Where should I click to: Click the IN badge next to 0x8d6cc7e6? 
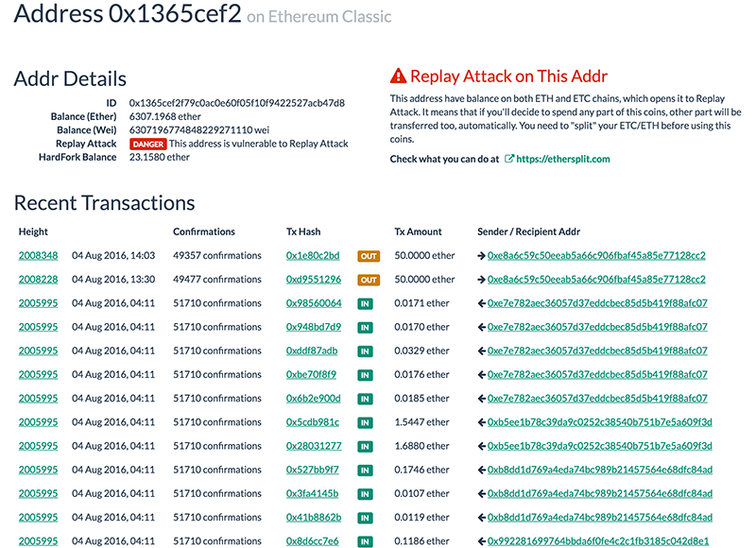[x=365, y=541]
